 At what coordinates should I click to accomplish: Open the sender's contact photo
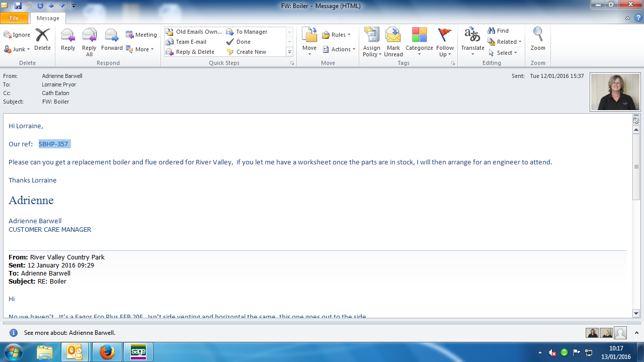(615, 92)
